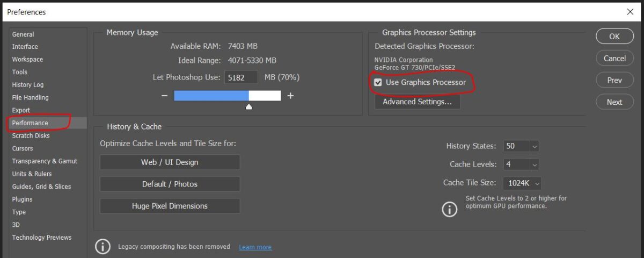Close the Preferences dialog window
The image size is (644, 258).
[630, 11]
